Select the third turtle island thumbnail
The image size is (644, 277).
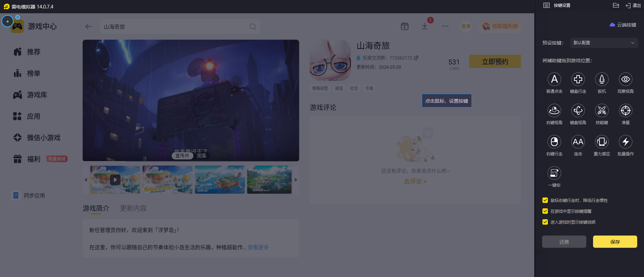pyautogui.click(x=220, y=179)
